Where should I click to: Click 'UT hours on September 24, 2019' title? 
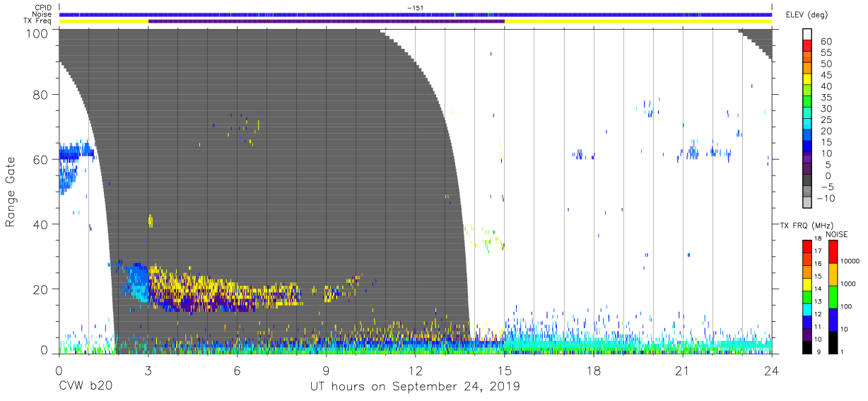click(415, 388)
